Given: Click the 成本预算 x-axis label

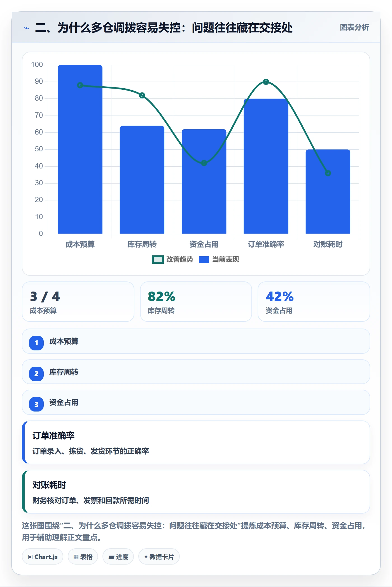Looking at the screenshot, I should (80, 244).
